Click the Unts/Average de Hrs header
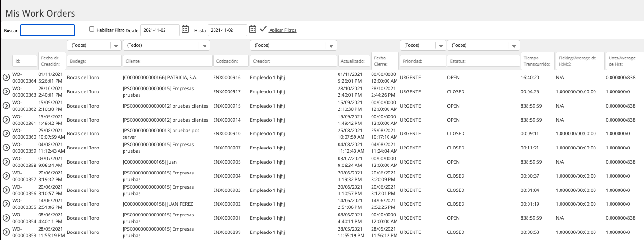Viewport: 644px width, 240px height. pos(625,61)
